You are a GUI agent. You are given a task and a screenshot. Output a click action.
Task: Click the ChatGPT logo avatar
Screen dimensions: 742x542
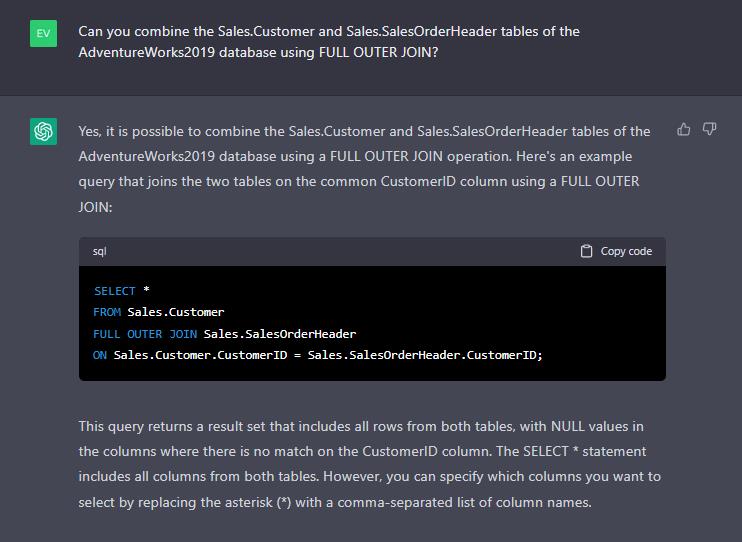click(x=43, y=131)
